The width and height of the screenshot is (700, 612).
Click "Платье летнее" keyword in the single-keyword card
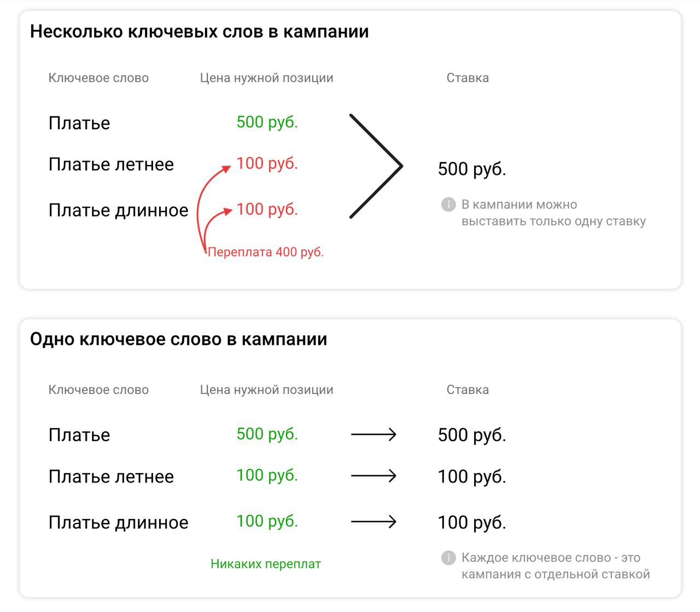[x=111, y=476]
